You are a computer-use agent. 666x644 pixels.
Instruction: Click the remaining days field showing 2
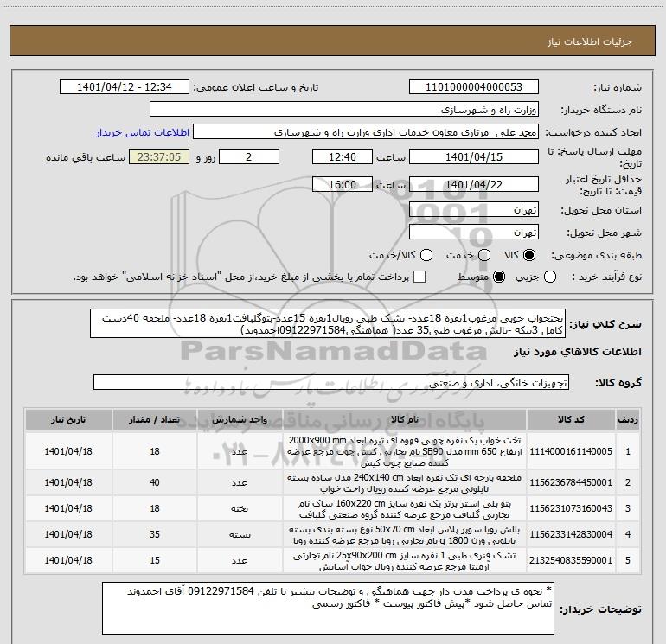[249, 156]
